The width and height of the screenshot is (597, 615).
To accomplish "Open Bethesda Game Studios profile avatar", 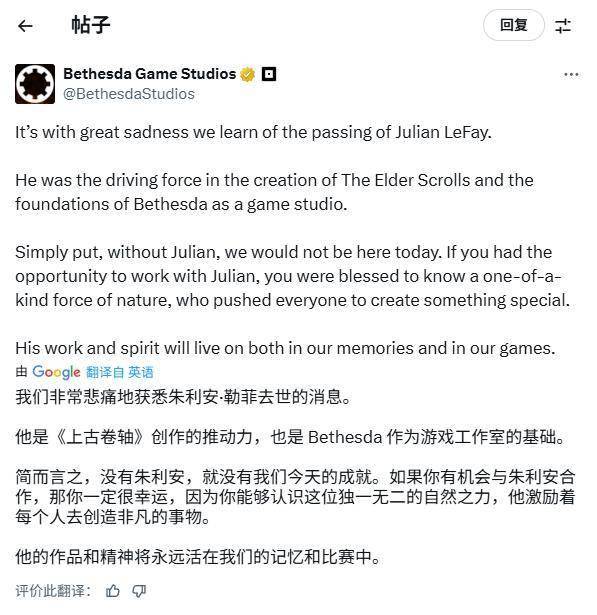I will click(x=35, y=84).
